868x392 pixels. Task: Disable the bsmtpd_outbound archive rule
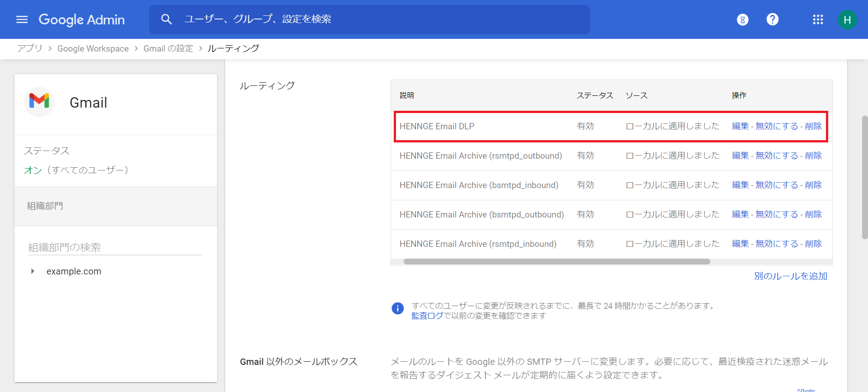pyautogui.click(x=777, y=214)
